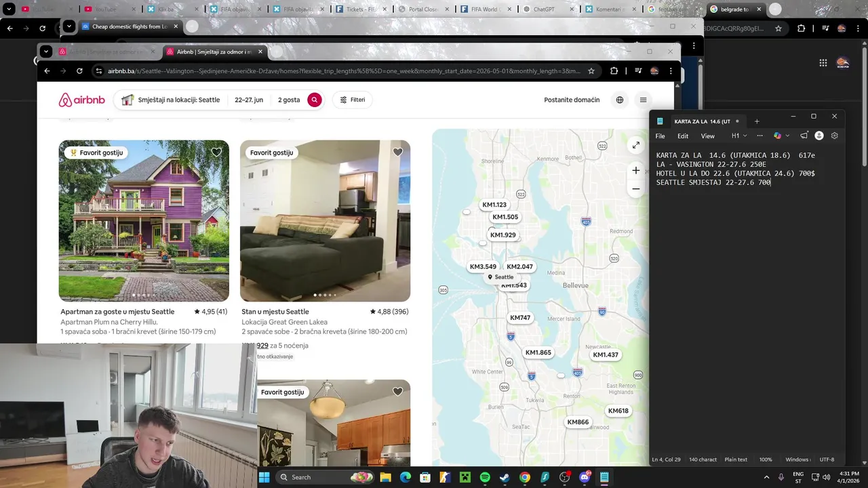Click the Notepad account profile icon
Viewport: 868px width, 488px height.
[819, 136]
